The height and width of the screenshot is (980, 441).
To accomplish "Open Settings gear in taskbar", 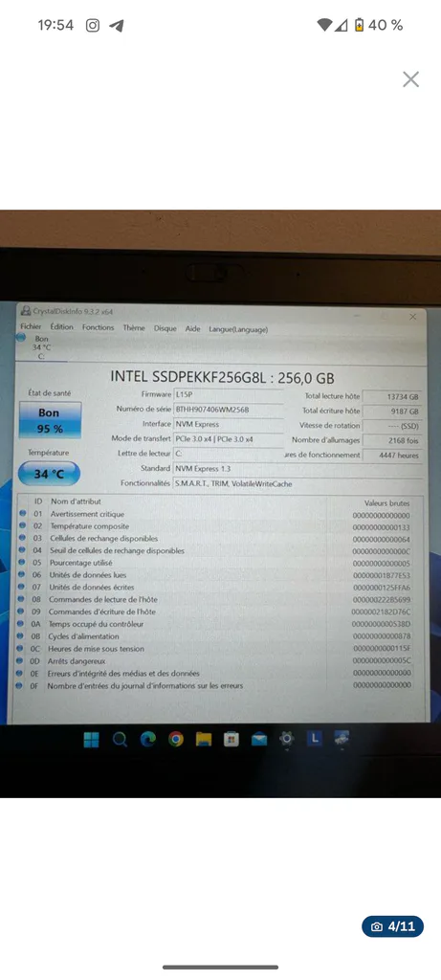I will (287, 739).
